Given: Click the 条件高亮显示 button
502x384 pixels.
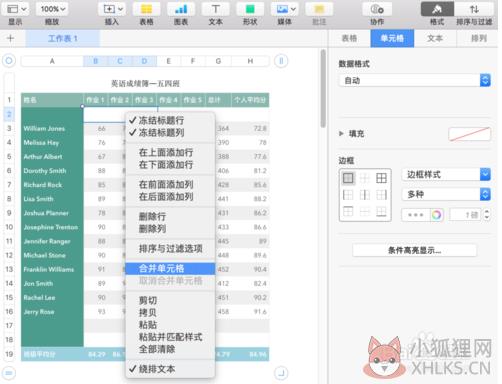Looking at the screenshot, I should click(414, 250).
